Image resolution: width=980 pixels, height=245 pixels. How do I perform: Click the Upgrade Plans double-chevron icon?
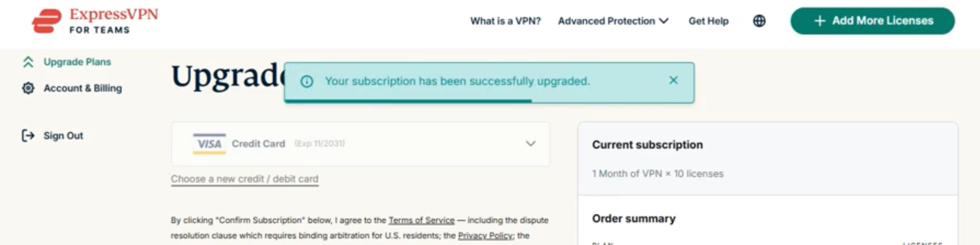(x=28, y=62)
